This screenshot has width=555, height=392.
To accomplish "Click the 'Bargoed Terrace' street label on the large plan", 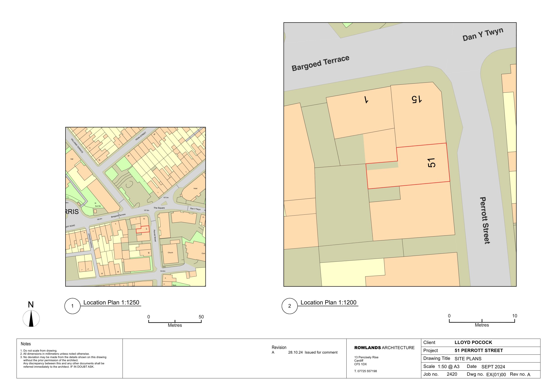I will [320, 63].
